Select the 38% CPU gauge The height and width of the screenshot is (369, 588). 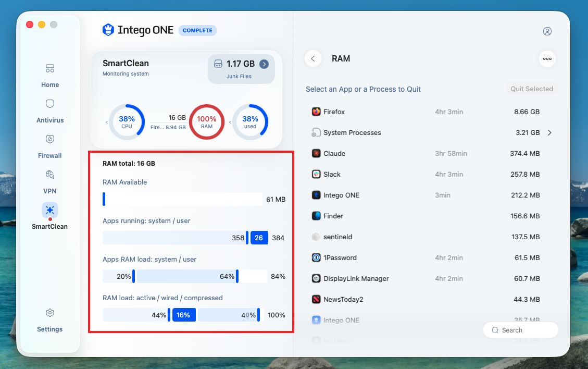pyautogui.click(x=127, y=122)
